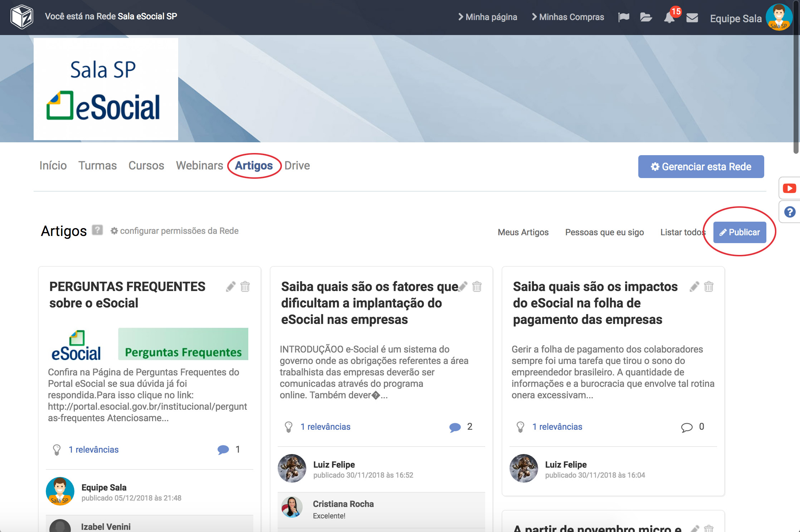Viewport: 800px width, 532px height.
Task: Open the messages envelope icon
Action: 692,18
